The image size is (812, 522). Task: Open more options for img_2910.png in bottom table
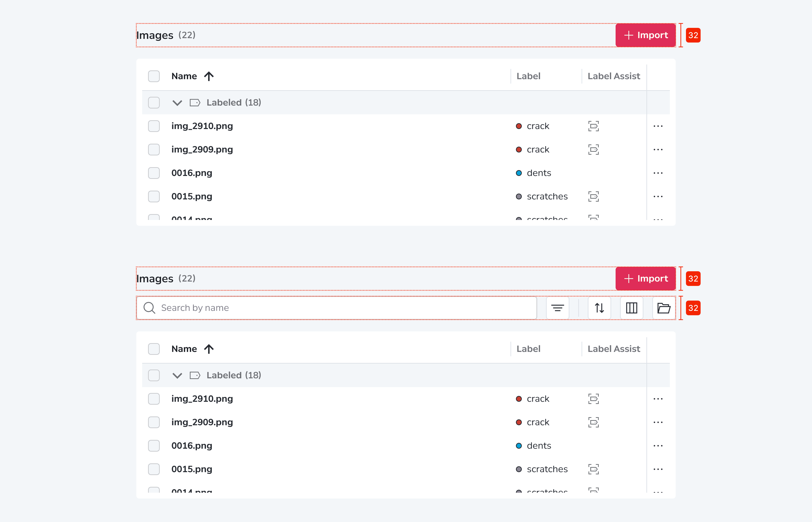click(x=658, y=399)
